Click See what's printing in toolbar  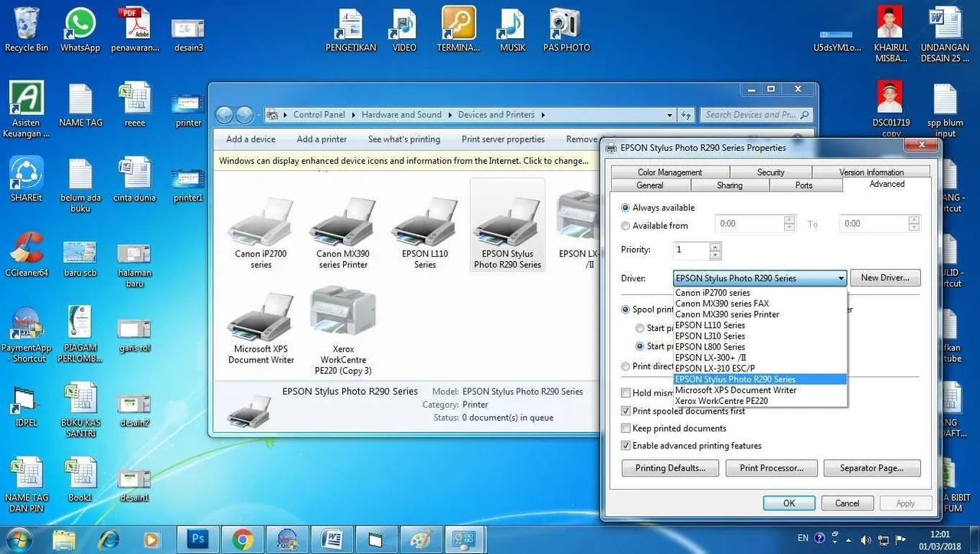403,139
